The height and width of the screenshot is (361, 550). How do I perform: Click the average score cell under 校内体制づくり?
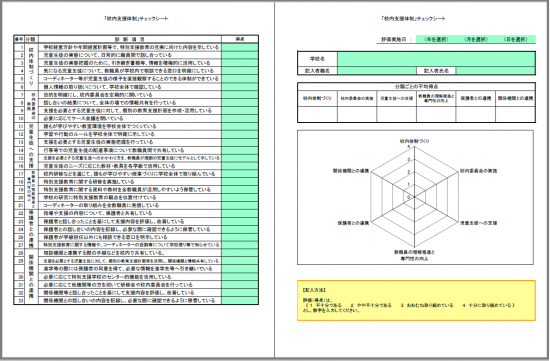pos(317,114)
